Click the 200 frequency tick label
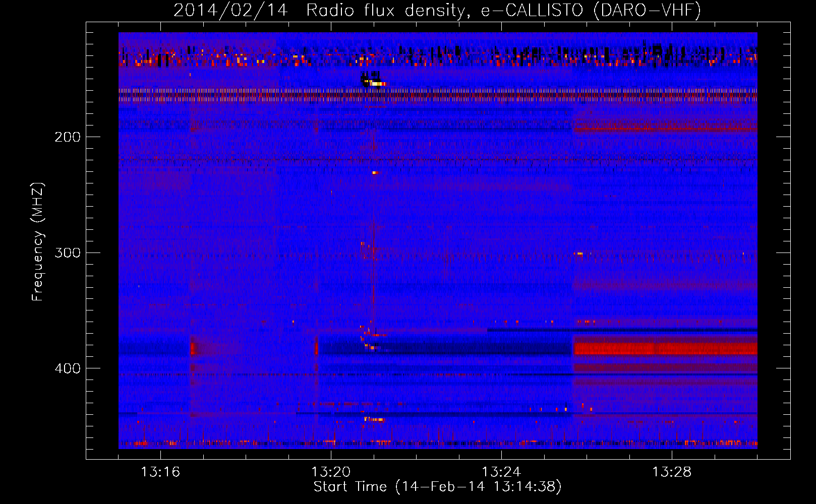Screen dimensions: 816x504 (x=68, y=137)
